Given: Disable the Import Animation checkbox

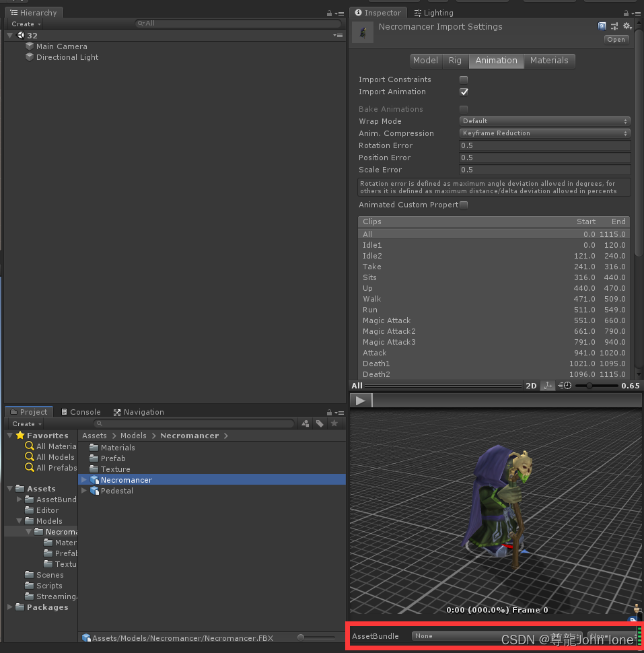Looking at the screenshot, I should click(x=463, y=92).
